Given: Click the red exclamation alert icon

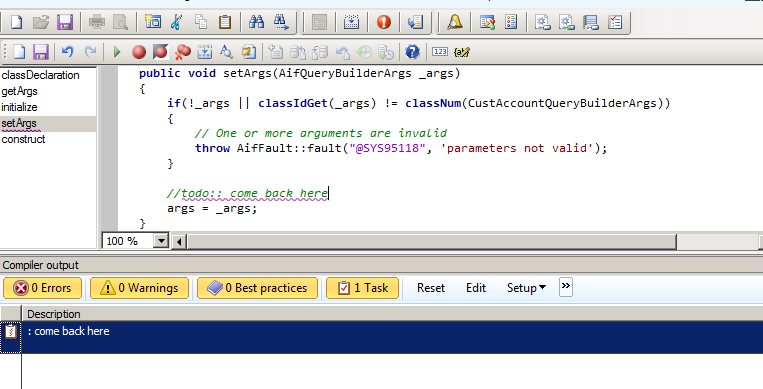Looking at the screenshot, I should coord(384,22).
